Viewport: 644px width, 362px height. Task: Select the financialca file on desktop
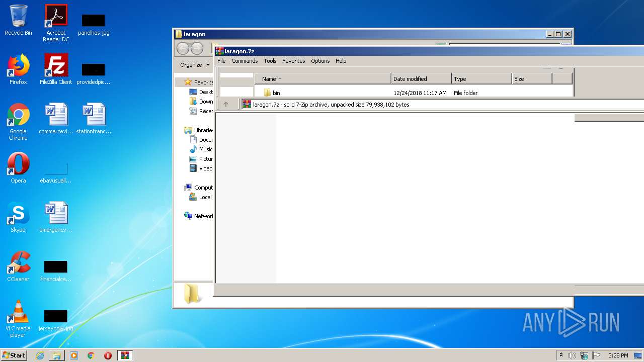pos(56,270)
